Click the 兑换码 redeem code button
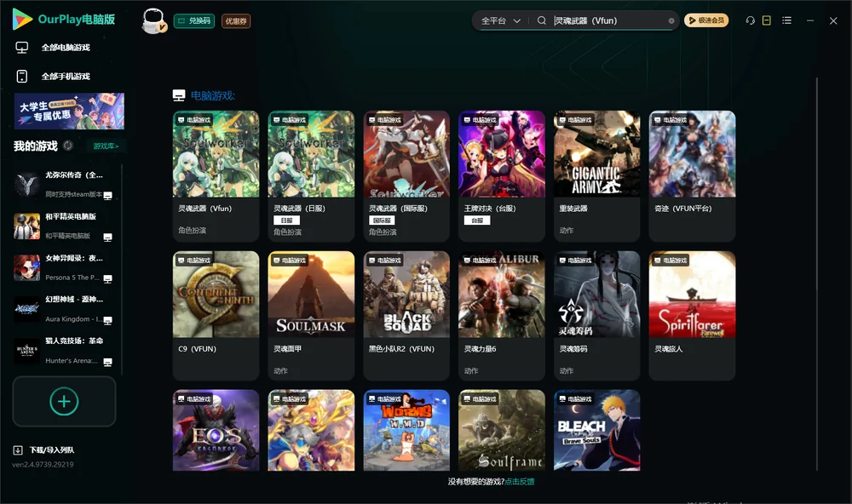This screenshot has height=504, width=852. point(194,20)
